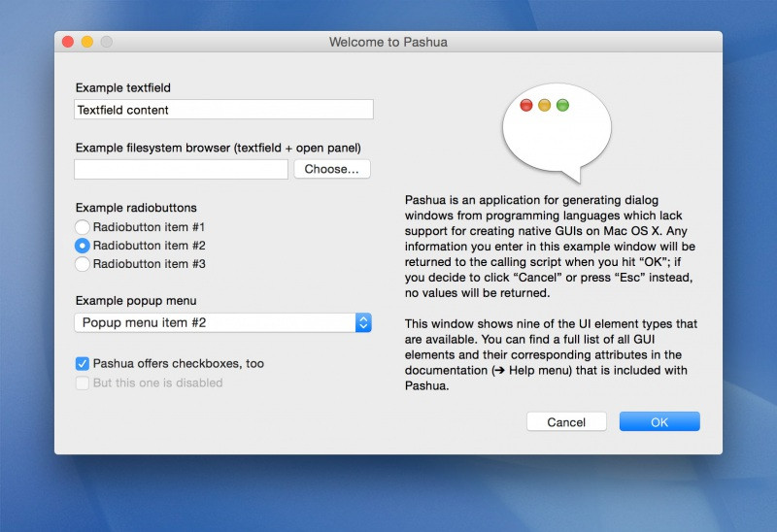Confirm with the OK button
Image resolution: width=777 pixels, height=532 pixels.
coord(659,422)
